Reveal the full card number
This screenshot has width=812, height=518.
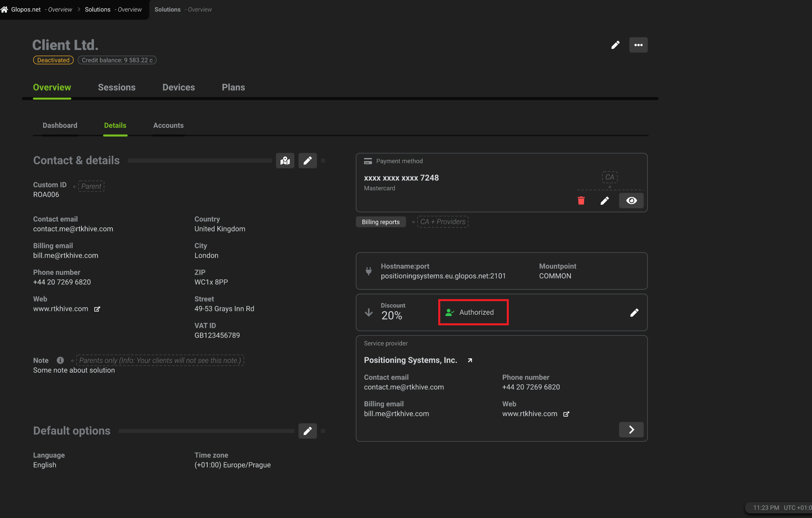click(631, 200)
